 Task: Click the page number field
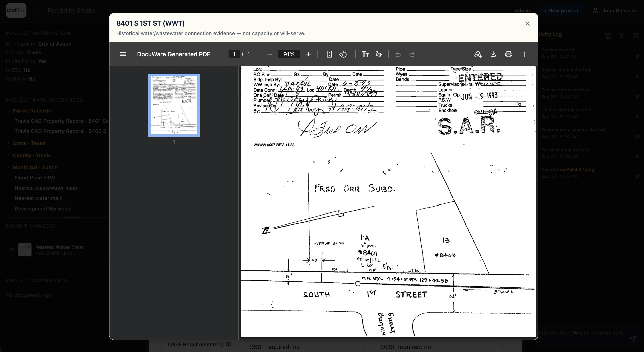[234, 54]
